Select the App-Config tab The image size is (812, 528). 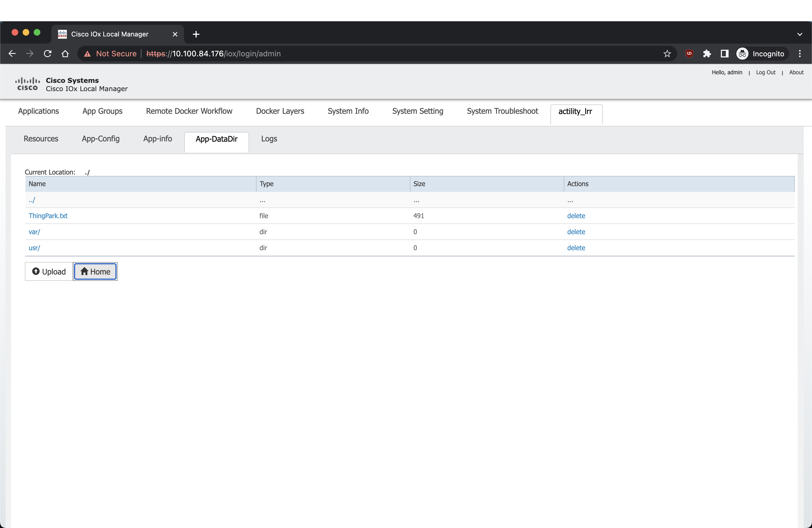pos(100,139)
